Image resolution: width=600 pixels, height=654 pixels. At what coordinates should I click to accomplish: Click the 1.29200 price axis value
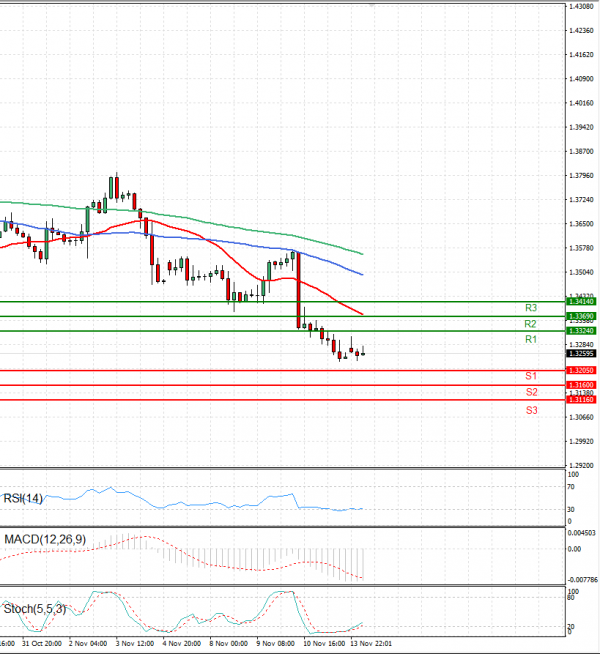click(x=581, y=465)
